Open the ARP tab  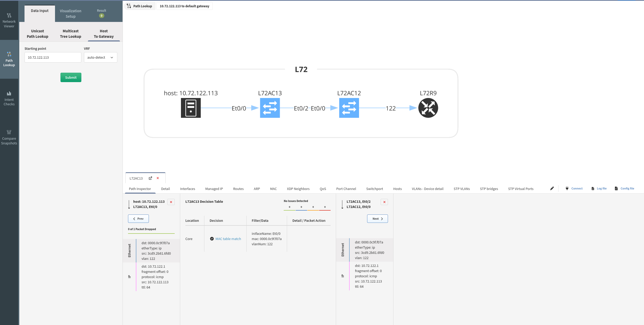(x=257, y=189)
